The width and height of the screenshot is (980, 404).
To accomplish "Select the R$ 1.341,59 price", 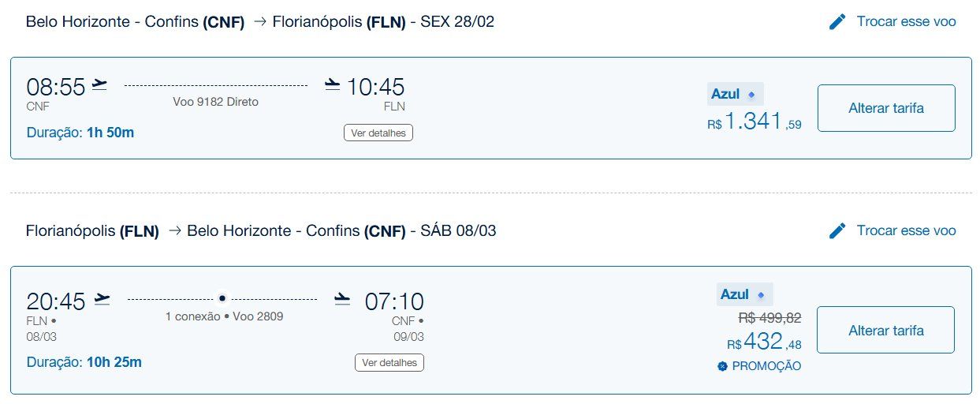I will pyautogui.click(x=755, y=122).
